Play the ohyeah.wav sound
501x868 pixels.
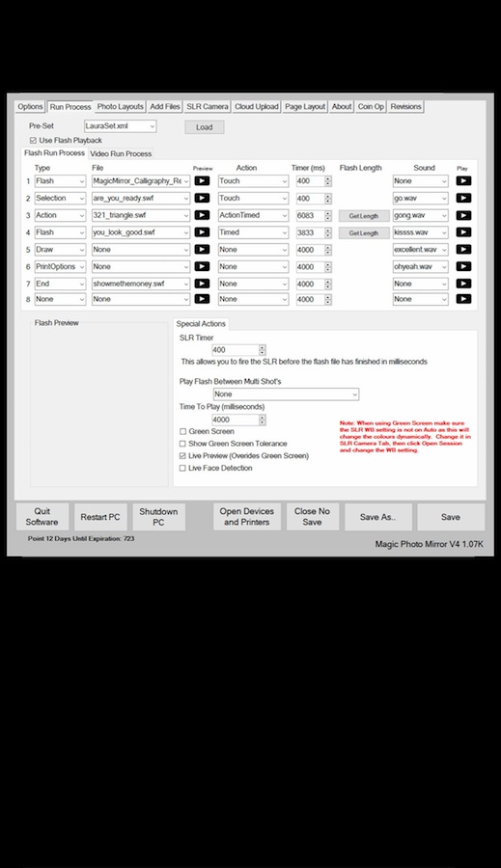[463, 267]
